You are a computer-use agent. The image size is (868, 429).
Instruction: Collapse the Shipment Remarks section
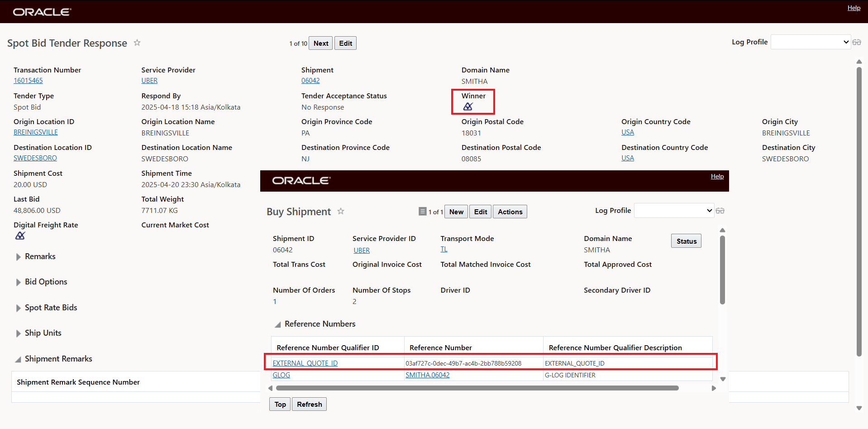(x=18, y=359)
